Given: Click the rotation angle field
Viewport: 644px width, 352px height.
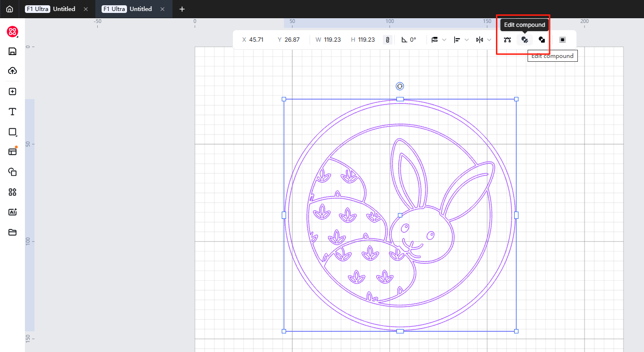Looking at the screenshot, I should tap(413, 40).
